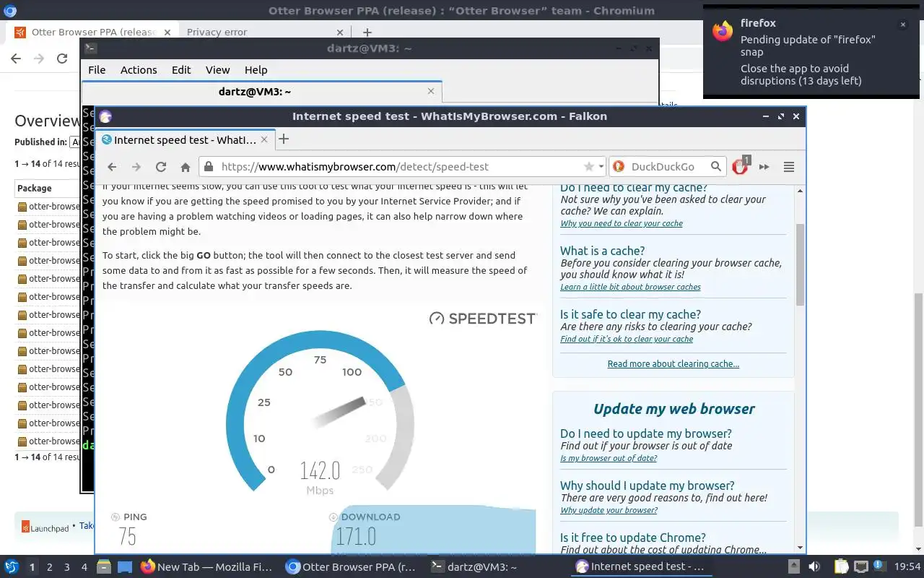
Task: Open the Lubuntu start menu
Action: click(12, 567)
